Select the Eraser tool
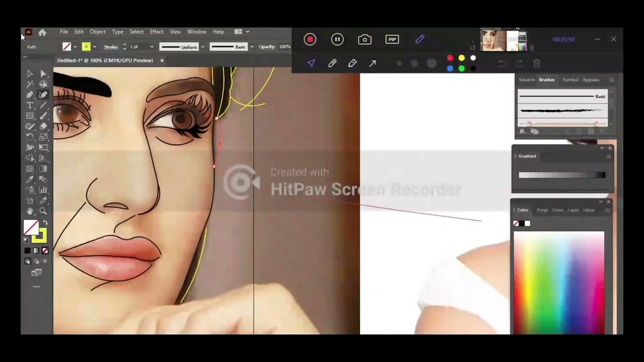 click(43, 126)
